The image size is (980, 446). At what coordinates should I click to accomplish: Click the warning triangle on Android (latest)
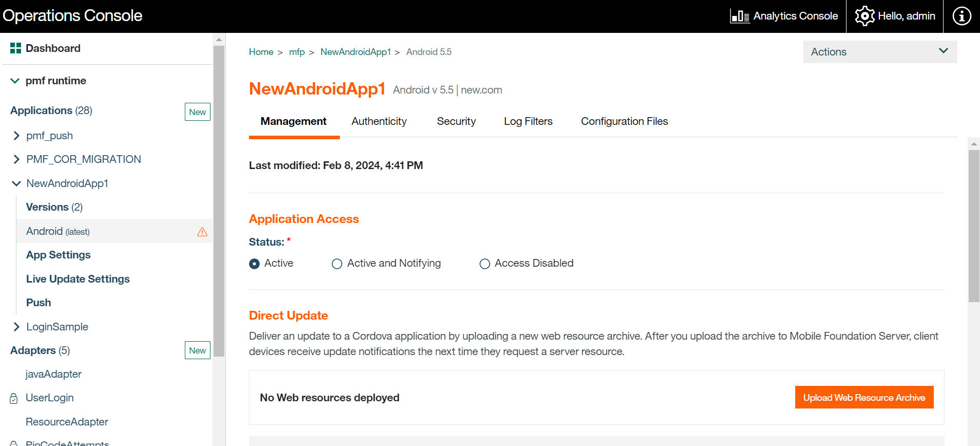202,232
